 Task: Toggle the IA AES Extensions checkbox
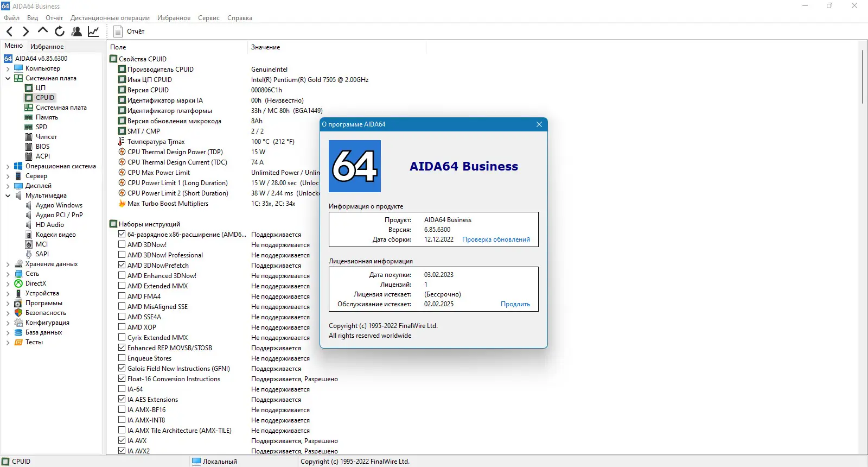click(x=122, y=400)
